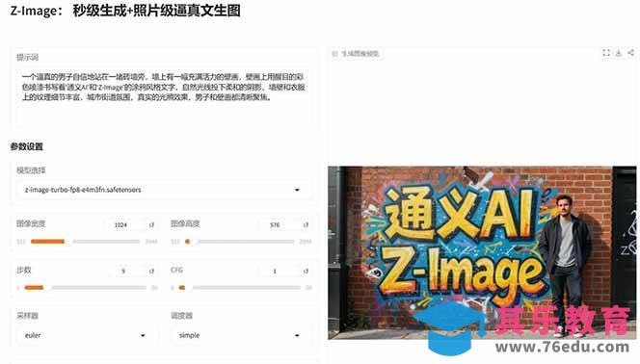This screenshot has height=364, width=640.
Task: Click the width number field showing 1024
Action: [125, 224]
